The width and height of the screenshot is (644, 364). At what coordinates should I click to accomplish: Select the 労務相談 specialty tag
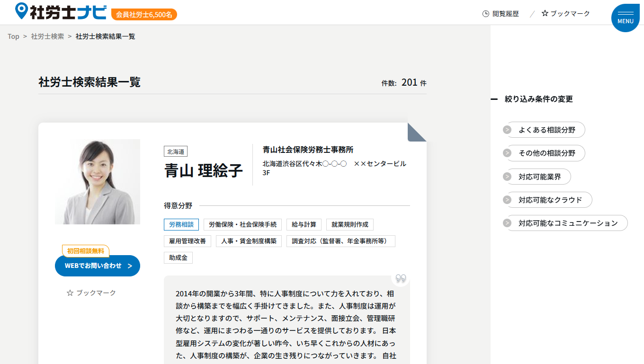(x=182, y=224)
